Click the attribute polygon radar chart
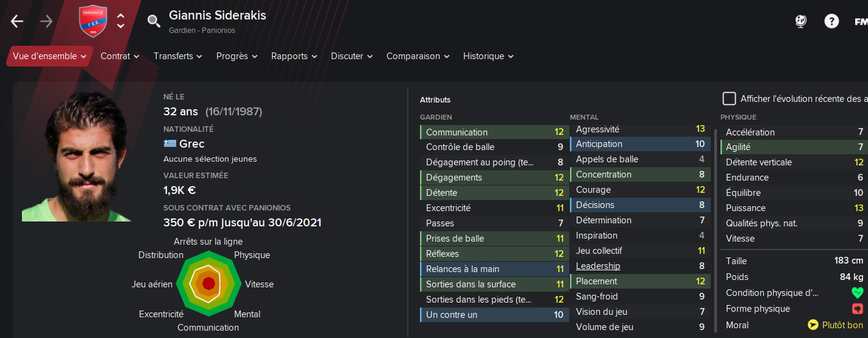 coord(208,283)
